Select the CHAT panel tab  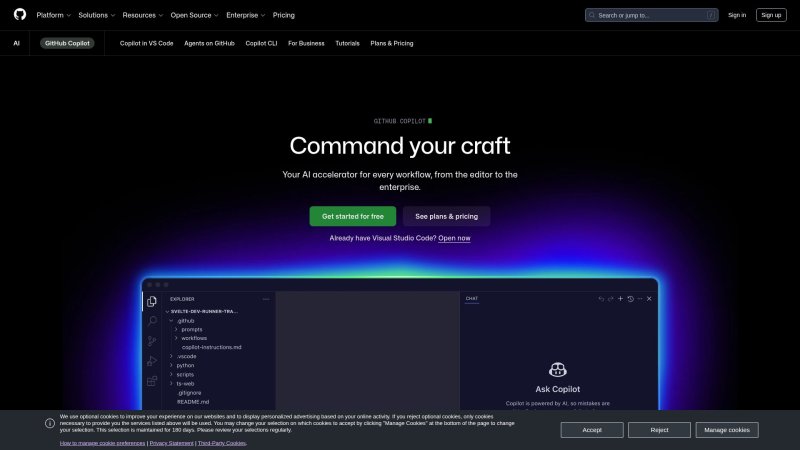471,299
